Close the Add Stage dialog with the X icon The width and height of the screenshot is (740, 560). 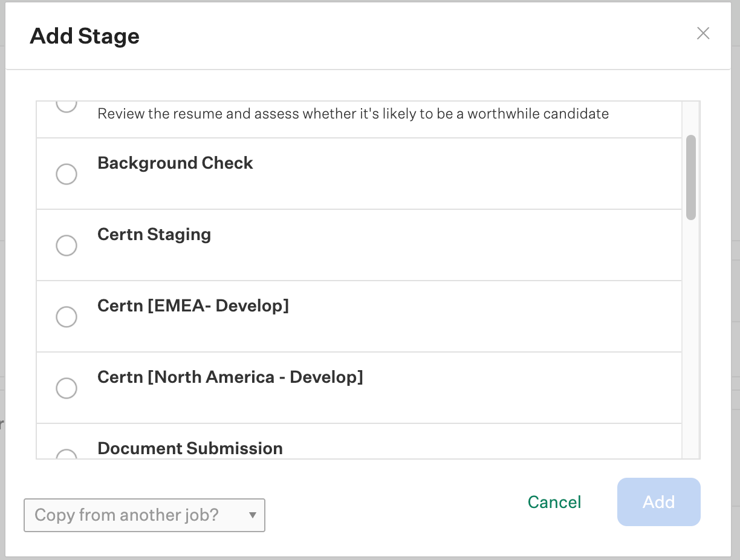(x=703, y=33)
